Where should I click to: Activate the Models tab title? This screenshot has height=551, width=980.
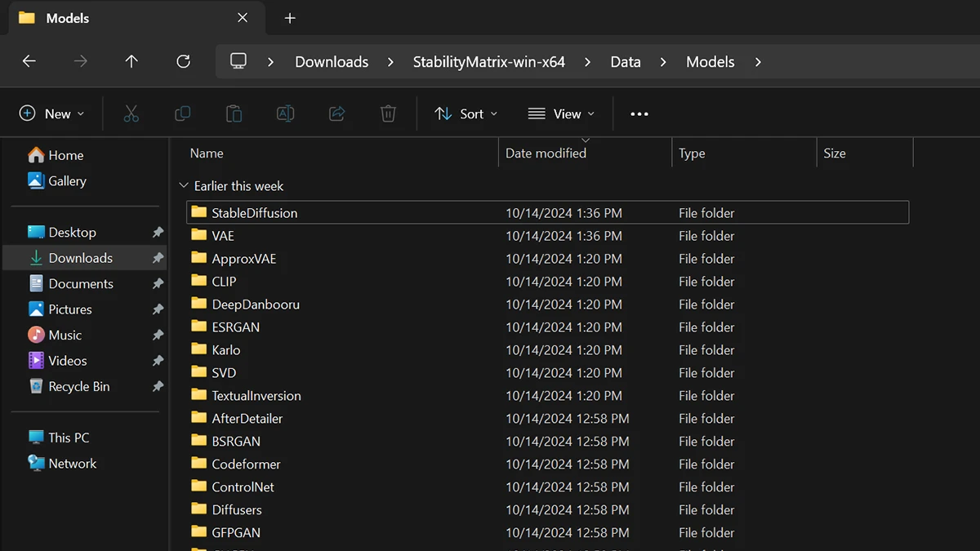[68, 18]
